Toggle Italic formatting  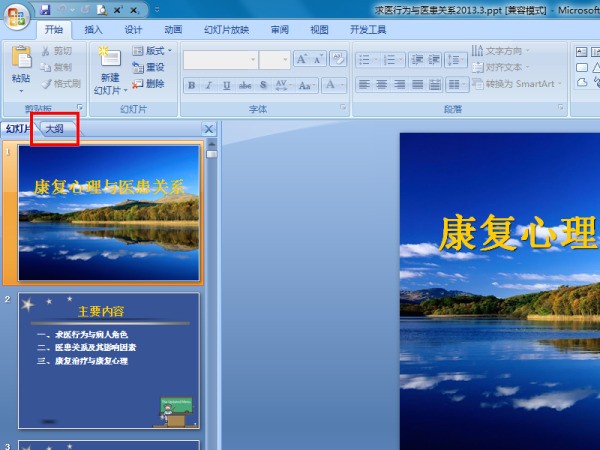point(209,85)
